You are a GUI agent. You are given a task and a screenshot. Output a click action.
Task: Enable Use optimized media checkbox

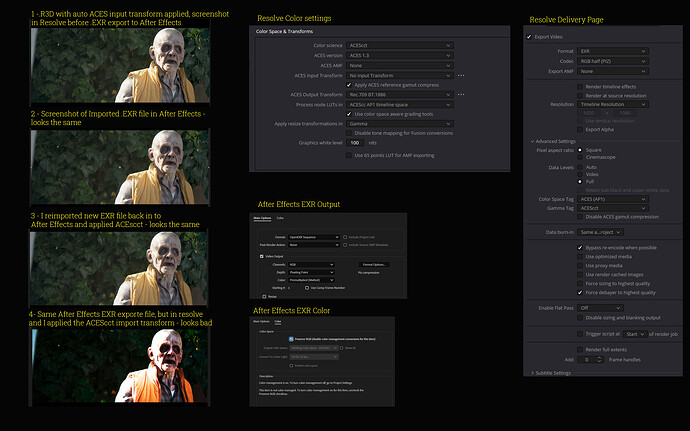[580, 257]
